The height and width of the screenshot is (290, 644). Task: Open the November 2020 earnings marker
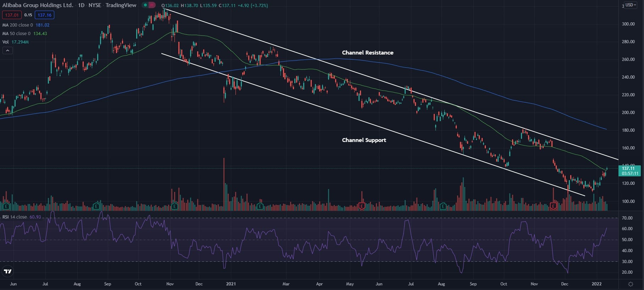(x=174, y=206)
